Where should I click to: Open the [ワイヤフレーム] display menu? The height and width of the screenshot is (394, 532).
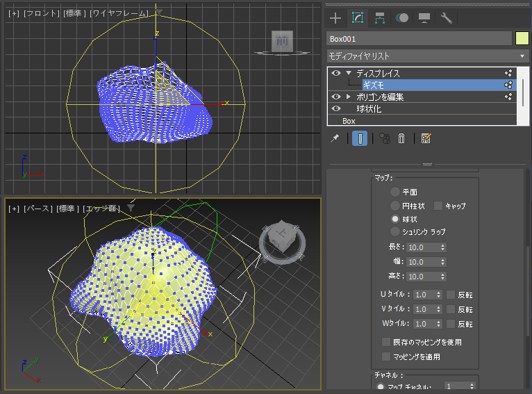(x=119, y=14)
